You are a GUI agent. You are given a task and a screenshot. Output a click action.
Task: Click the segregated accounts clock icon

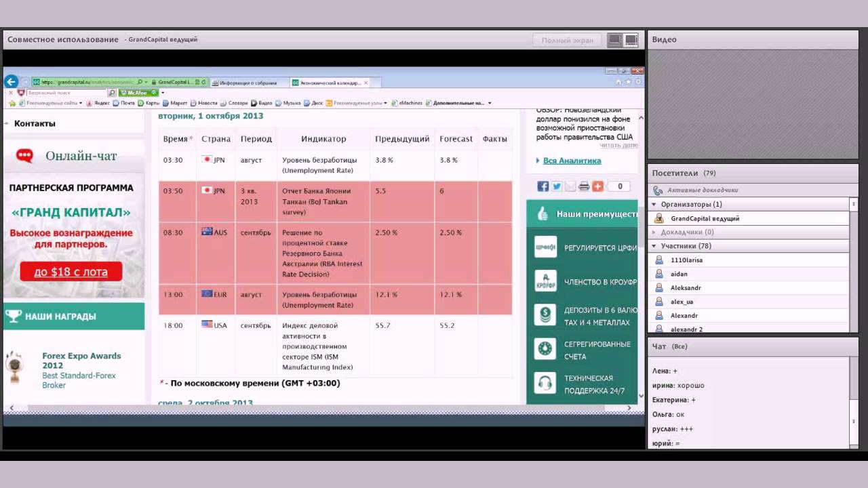[545, 348]
